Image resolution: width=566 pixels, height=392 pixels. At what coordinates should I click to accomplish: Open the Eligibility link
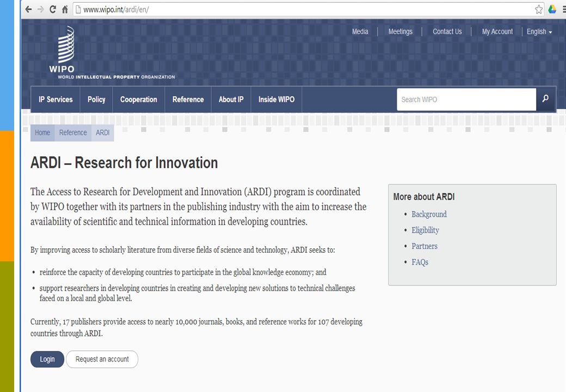point(425,230)
